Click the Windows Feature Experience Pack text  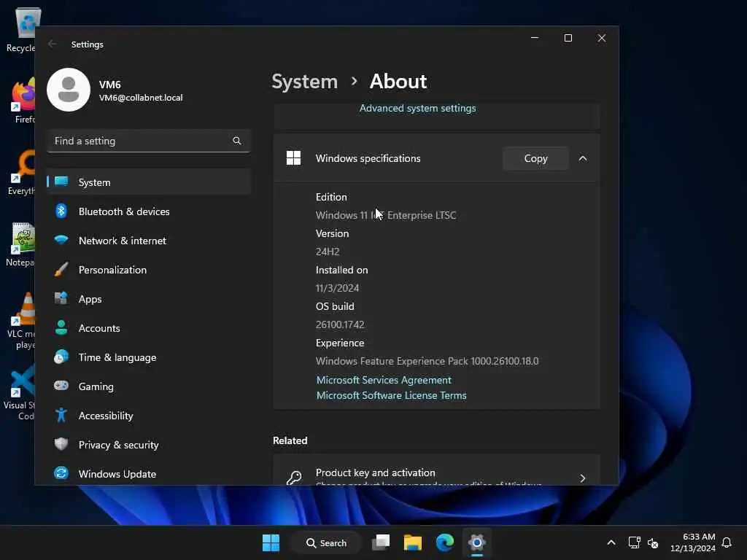pos(427,361)
